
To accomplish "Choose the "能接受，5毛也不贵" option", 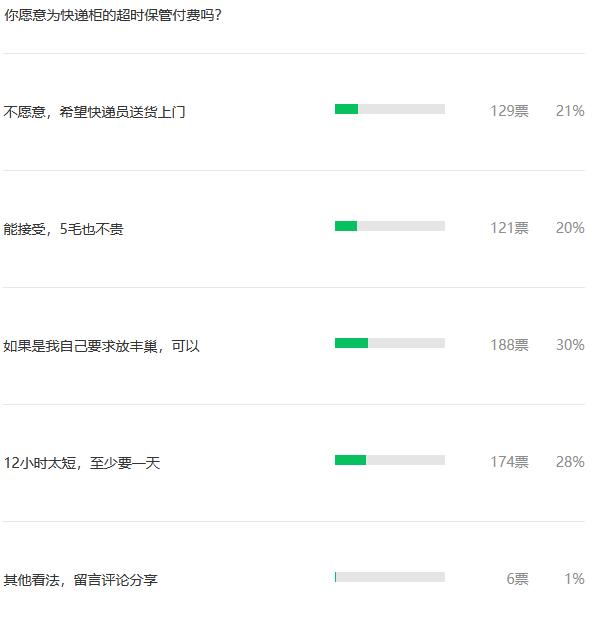I will tap(64, 229).
